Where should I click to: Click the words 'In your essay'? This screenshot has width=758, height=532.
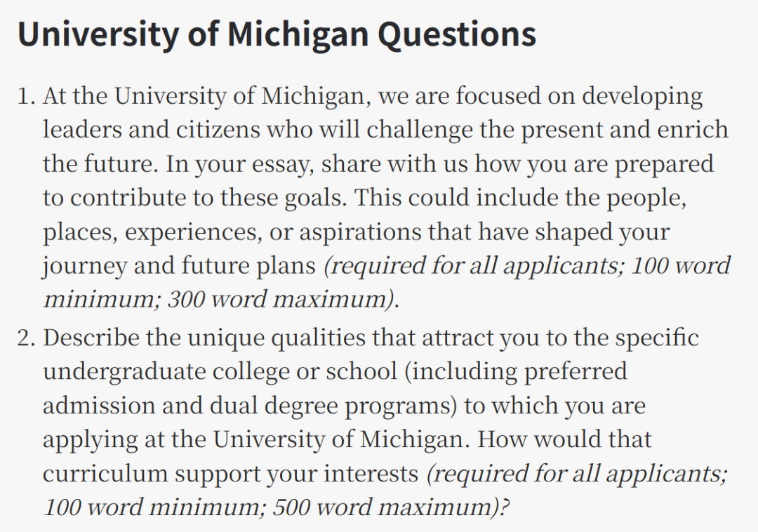click(239, 164)
